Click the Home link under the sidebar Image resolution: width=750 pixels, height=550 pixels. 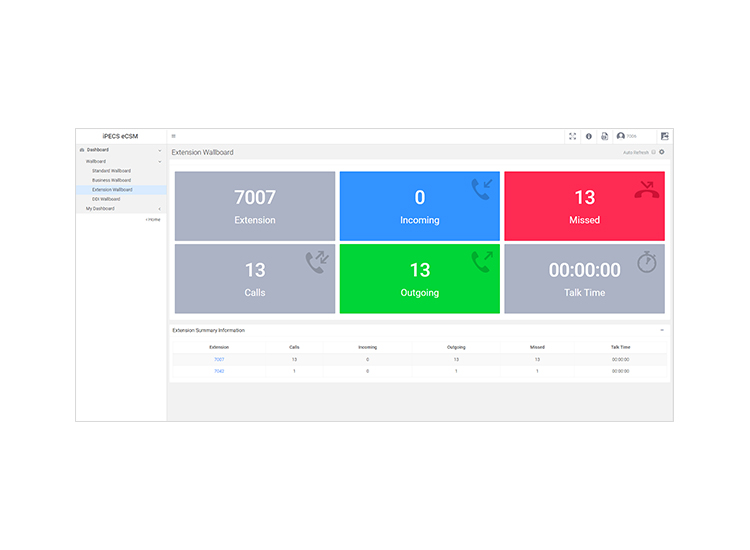[153, 220]
